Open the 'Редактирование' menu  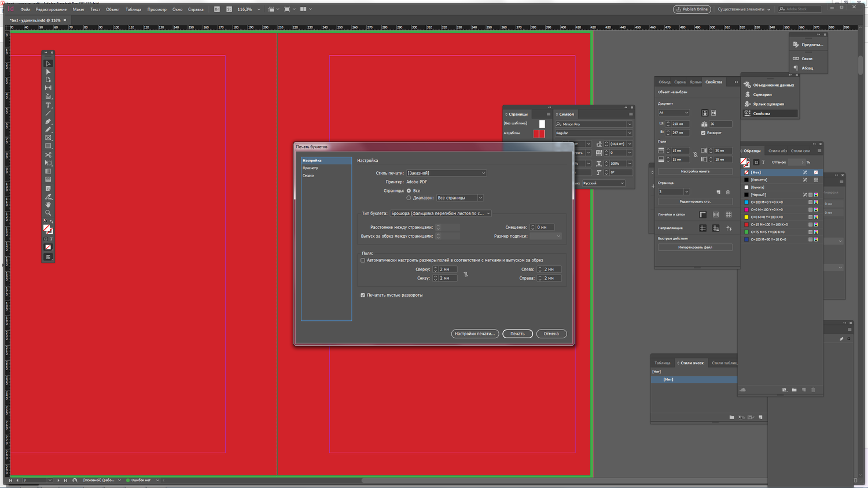(x=51, y=9)
